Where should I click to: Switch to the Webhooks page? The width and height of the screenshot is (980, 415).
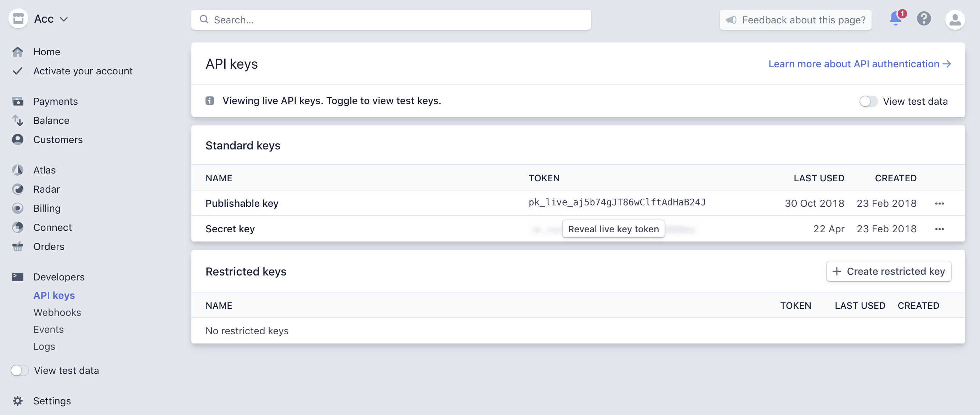point(57,312)
